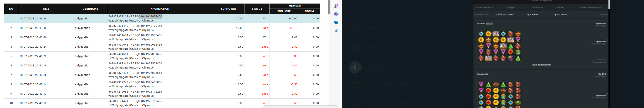Click row number 10 in the NO column
This screenshot has width=644, height=108.
[11, 103]
